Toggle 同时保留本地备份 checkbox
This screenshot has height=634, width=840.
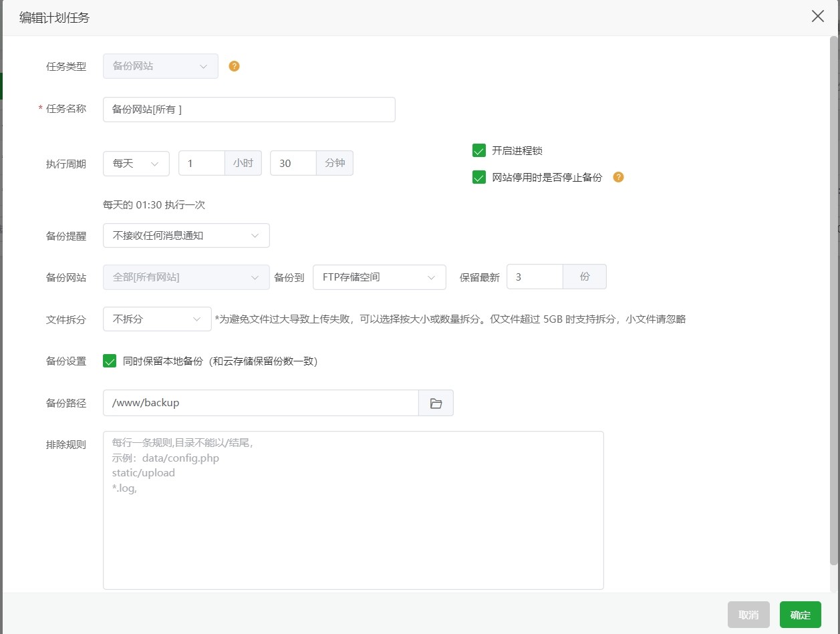point(110,361)
